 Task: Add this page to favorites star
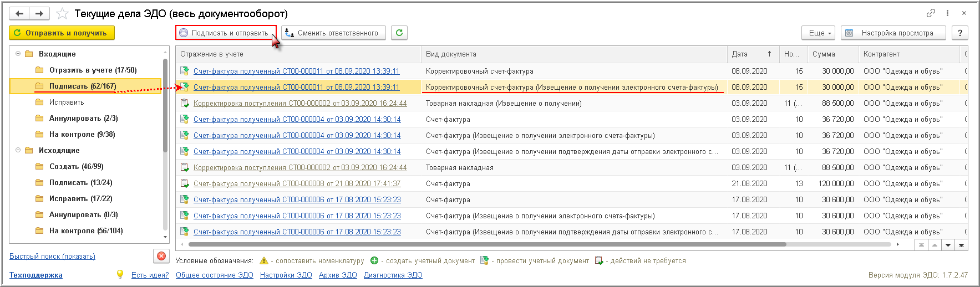[63, 13]
